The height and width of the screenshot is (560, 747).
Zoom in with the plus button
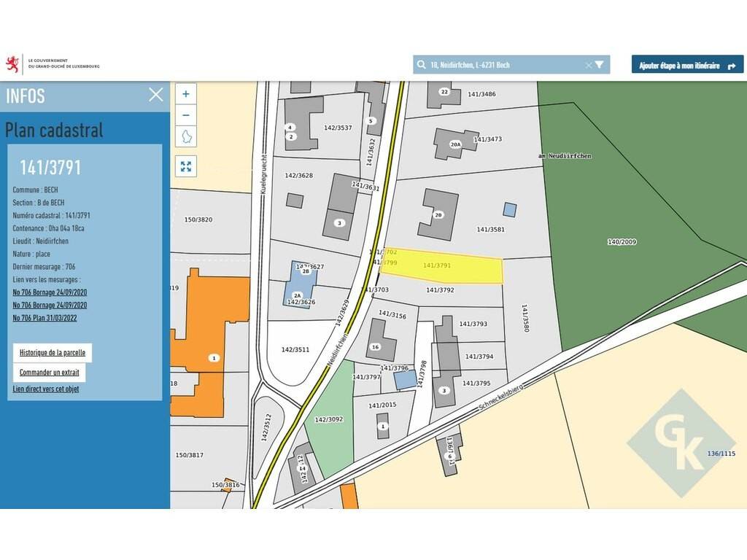coord(186,94)
